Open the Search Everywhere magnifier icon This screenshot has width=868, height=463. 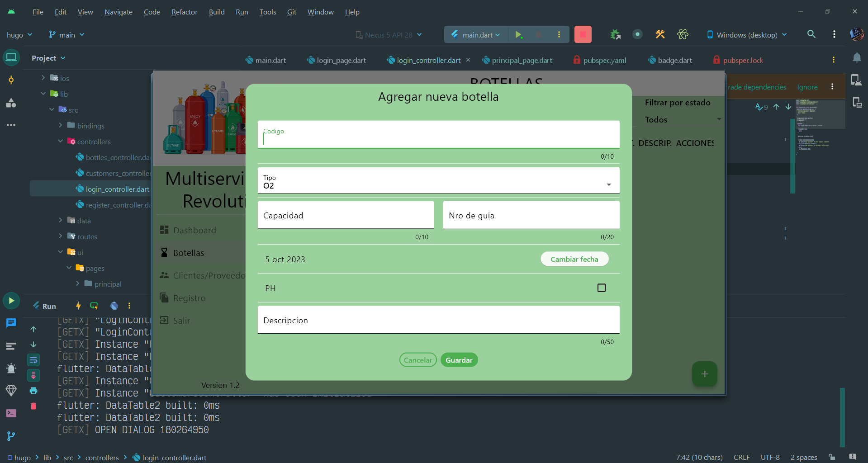coord(811,34)
